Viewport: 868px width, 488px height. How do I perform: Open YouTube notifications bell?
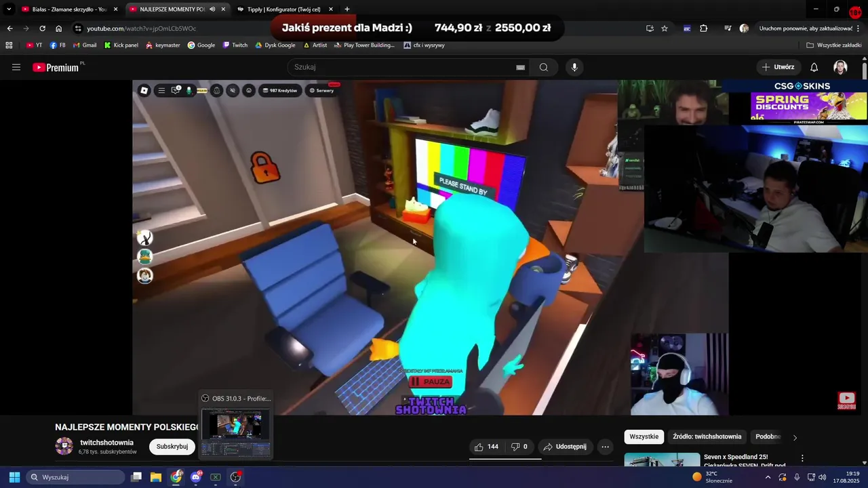coord(814,67)
